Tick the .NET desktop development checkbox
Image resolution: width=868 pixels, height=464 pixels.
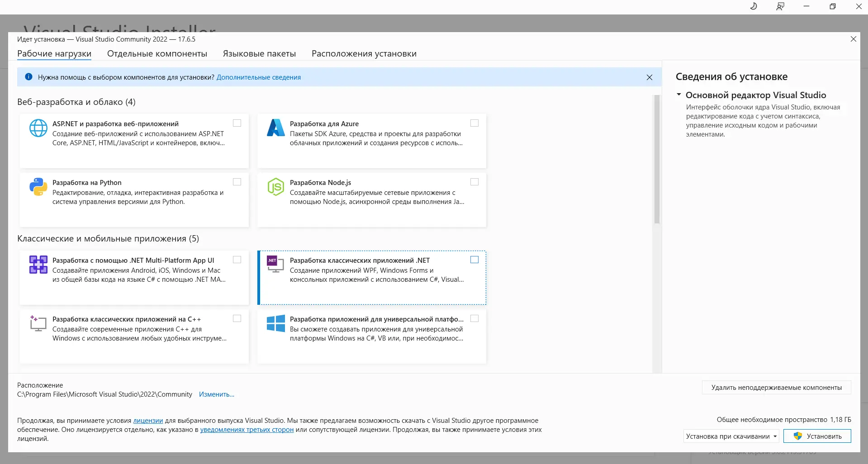(x=474, y=260)
